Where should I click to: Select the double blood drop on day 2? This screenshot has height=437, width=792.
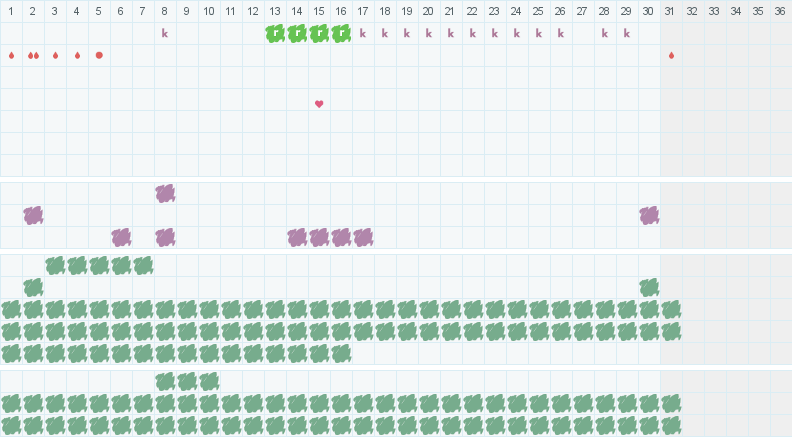(33, 56)
